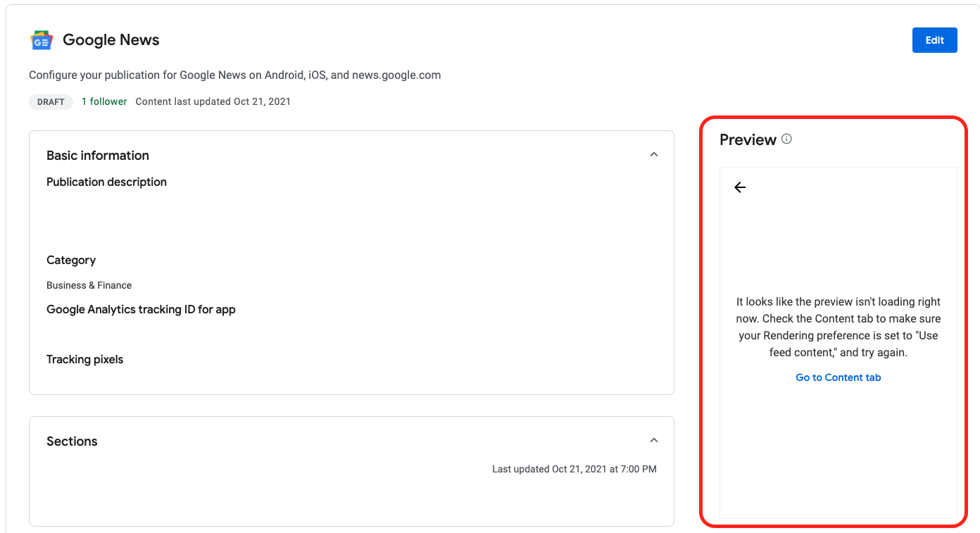Click the Tracking pixels label
The width and height of the screenshot is (980, 533).
coord(84,359)
